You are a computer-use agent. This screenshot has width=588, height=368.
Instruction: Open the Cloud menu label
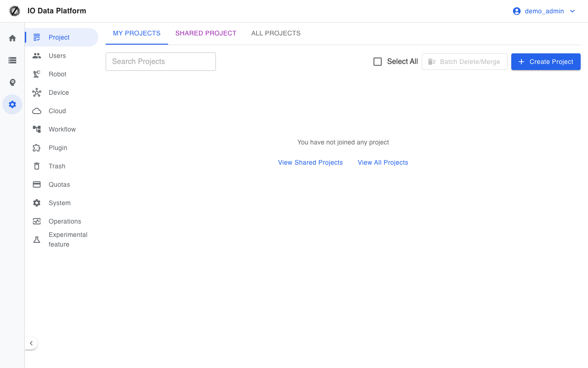57,111
